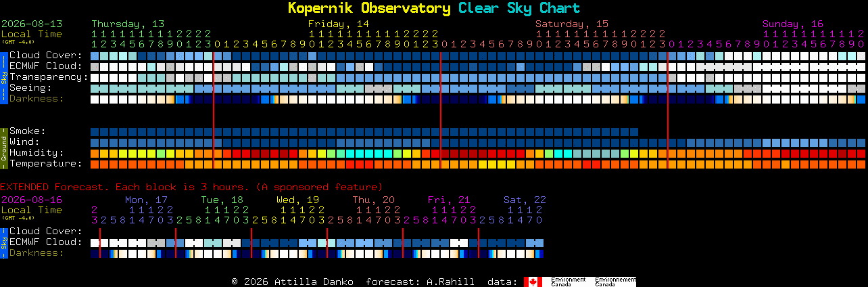Click the blue vertical 'Sky' bar beside Cloud Cover
Image resolution: width=868 pixels, height=287 pixels.
coord(3,77)
